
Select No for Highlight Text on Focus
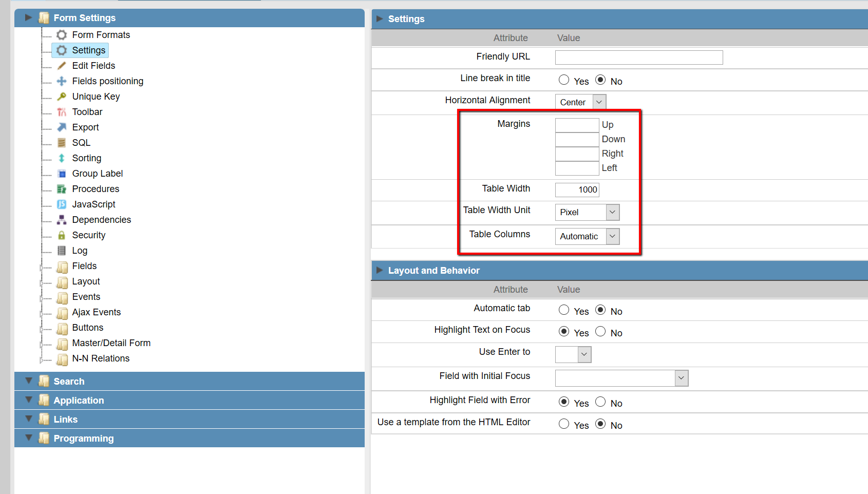[x=600, y=331]
